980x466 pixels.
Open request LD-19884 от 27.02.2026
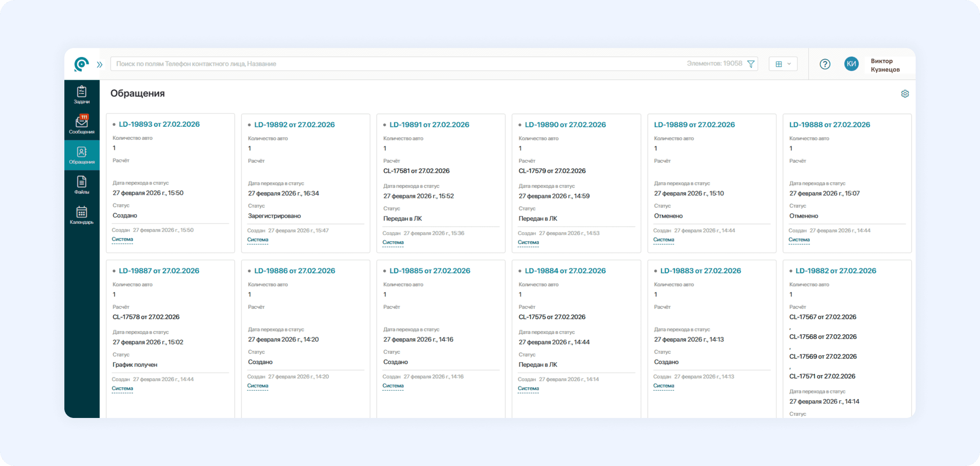(565, 271)
